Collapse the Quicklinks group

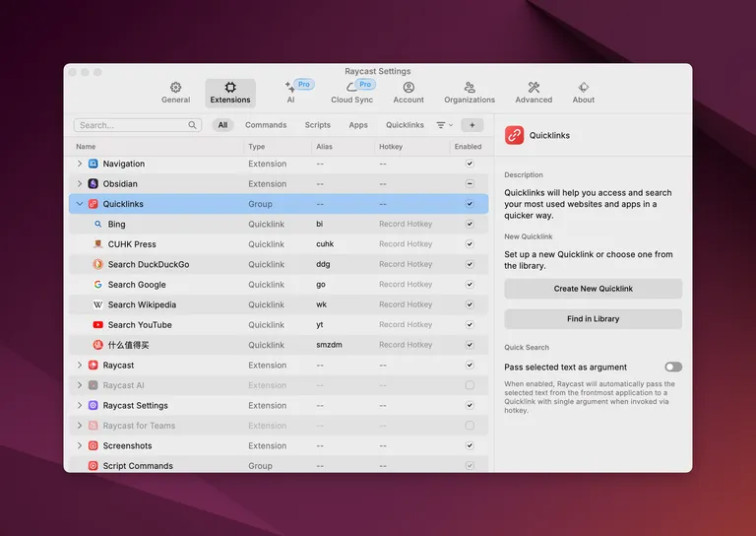pyautogui.click(x=80, y=204)
